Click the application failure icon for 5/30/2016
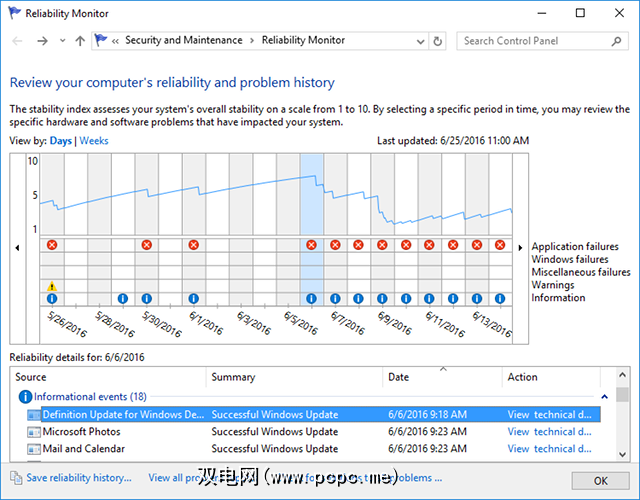The width and height of the screenshot is (640, 500). pos(147,245)
